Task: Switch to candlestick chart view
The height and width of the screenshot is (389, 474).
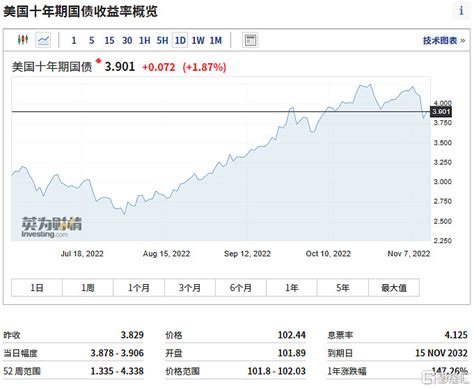Action: point(23,40)
